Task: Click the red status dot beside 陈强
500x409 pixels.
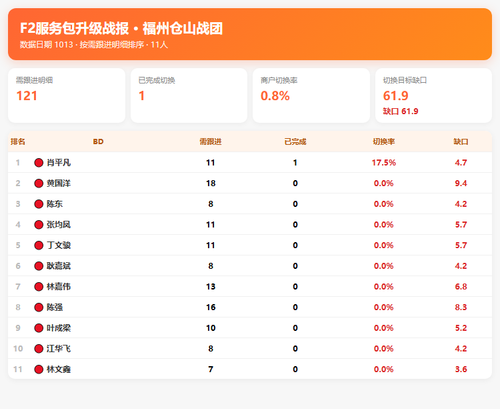Action: [39, 307]
